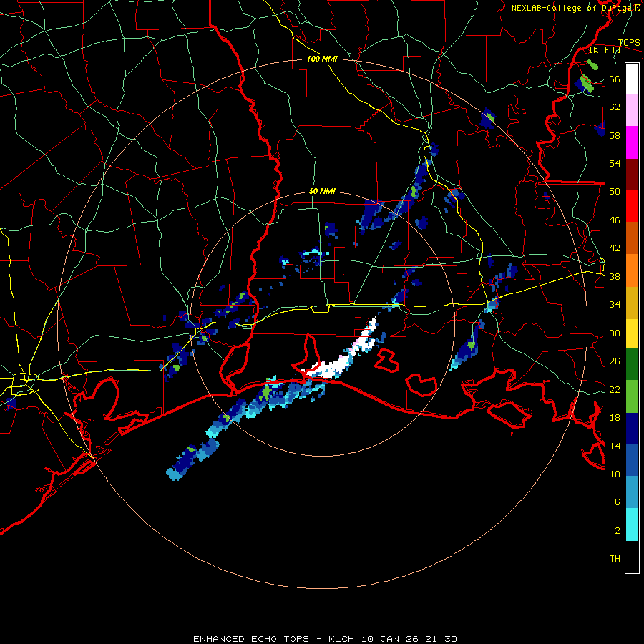Click the TH threshold legend label
The image size is (644, 644).
[615, 559]
